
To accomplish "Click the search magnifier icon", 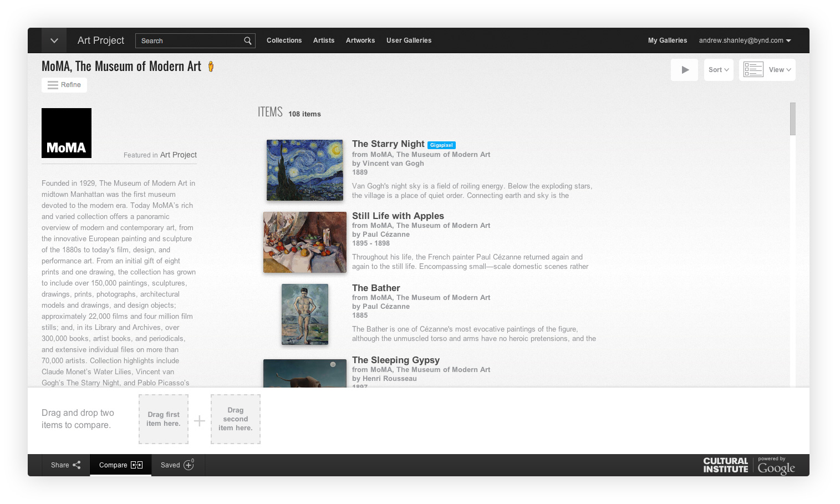I will [x=248, y=40].
